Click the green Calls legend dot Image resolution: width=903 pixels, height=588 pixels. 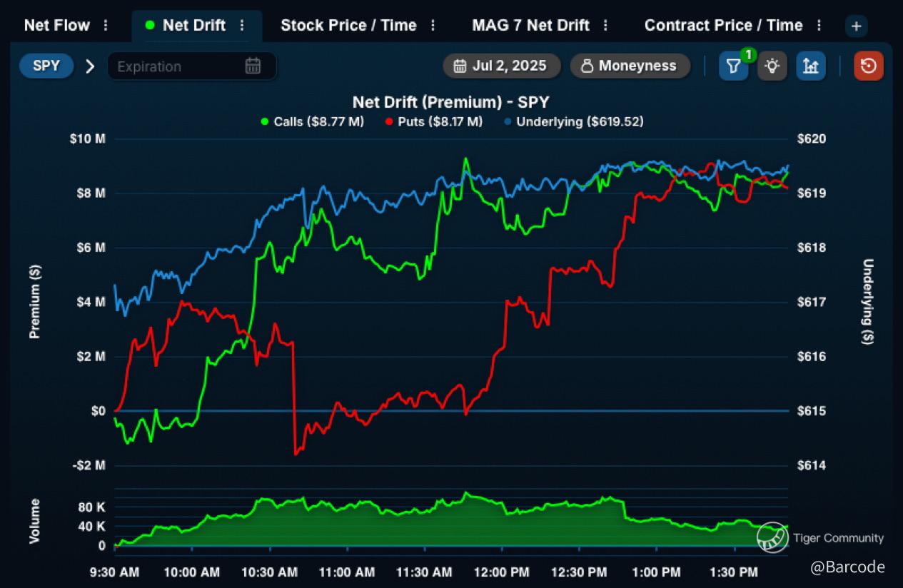(265, 122)
